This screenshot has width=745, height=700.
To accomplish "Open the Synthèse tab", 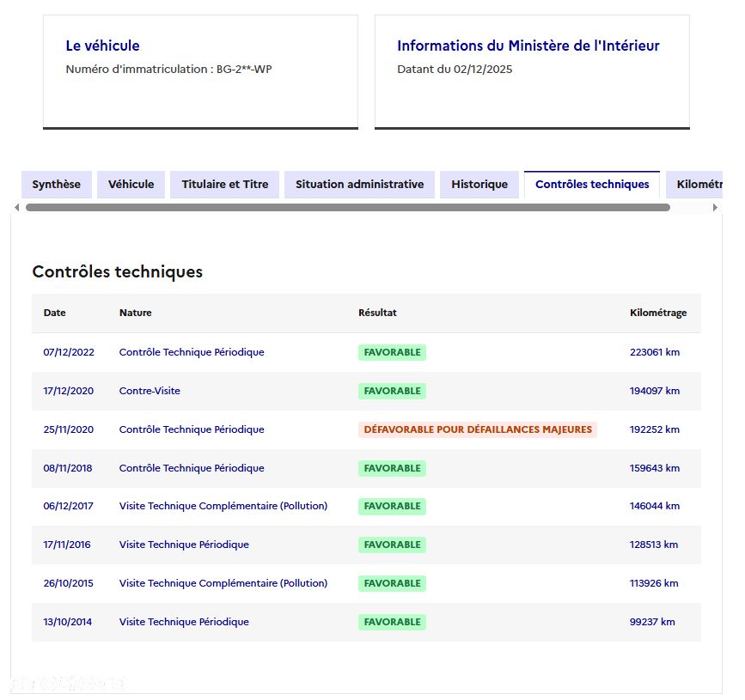I will [x=57, y=185].
